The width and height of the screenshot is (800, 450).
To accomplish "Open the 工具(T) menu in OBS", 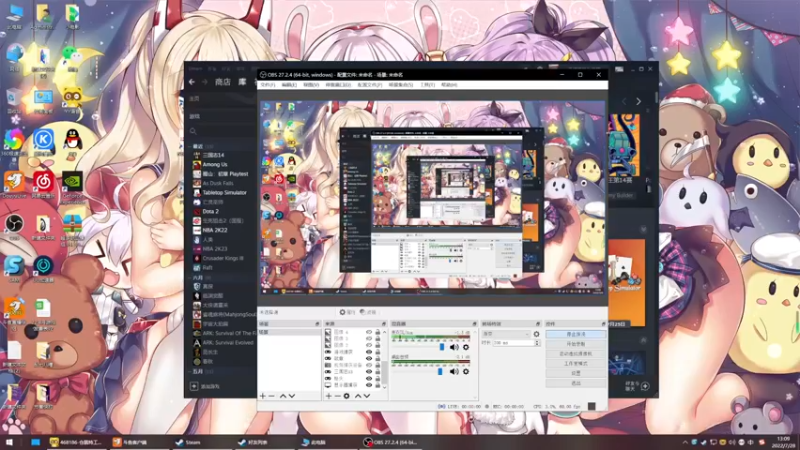I will tap(428, 85).
